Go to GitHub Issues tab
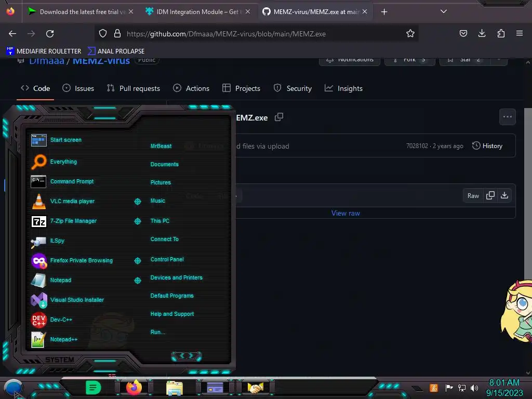Image resolution: width=532 pixels, height=399 pixels. (x=78, y=88)
